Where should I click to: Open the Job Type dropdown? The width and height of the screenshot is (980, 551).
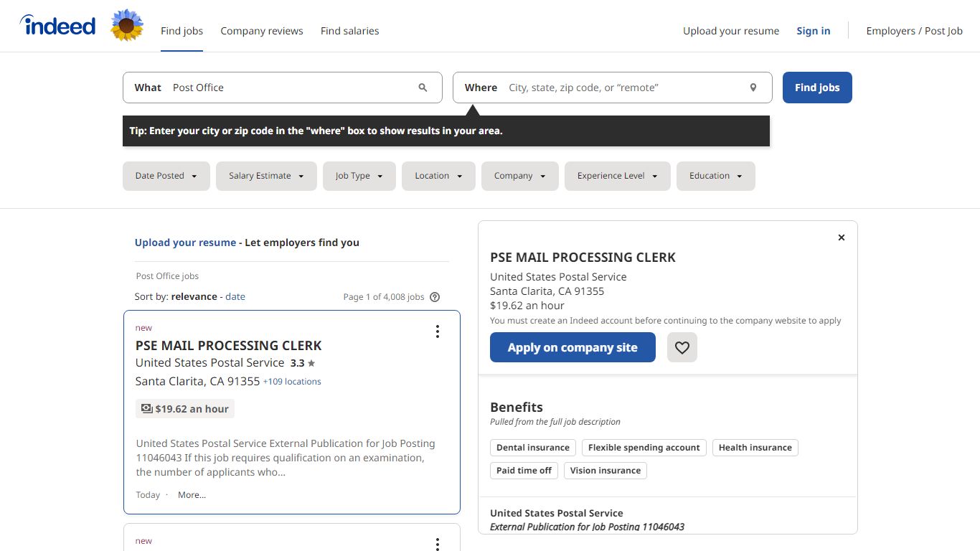(x=359, y=176)
